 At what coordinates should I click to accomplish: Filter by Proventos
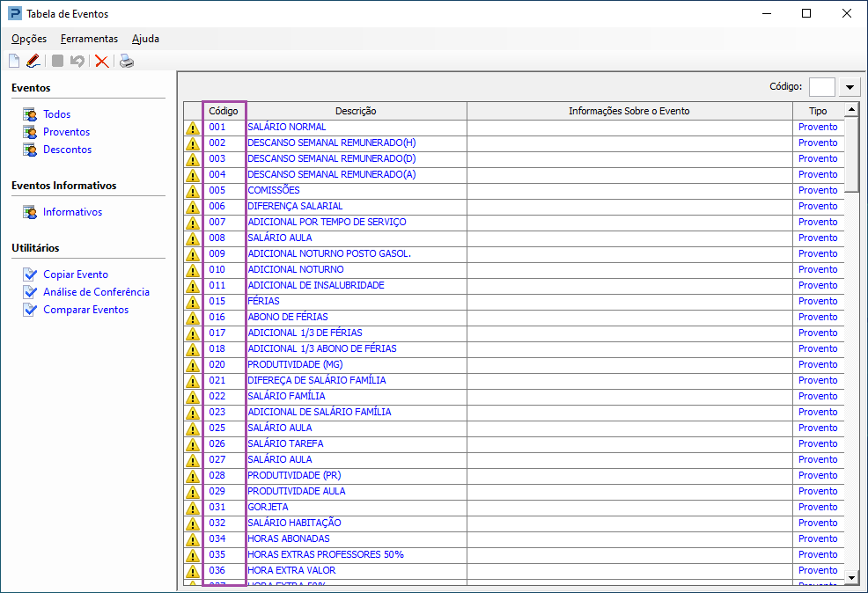pos(66,132)
